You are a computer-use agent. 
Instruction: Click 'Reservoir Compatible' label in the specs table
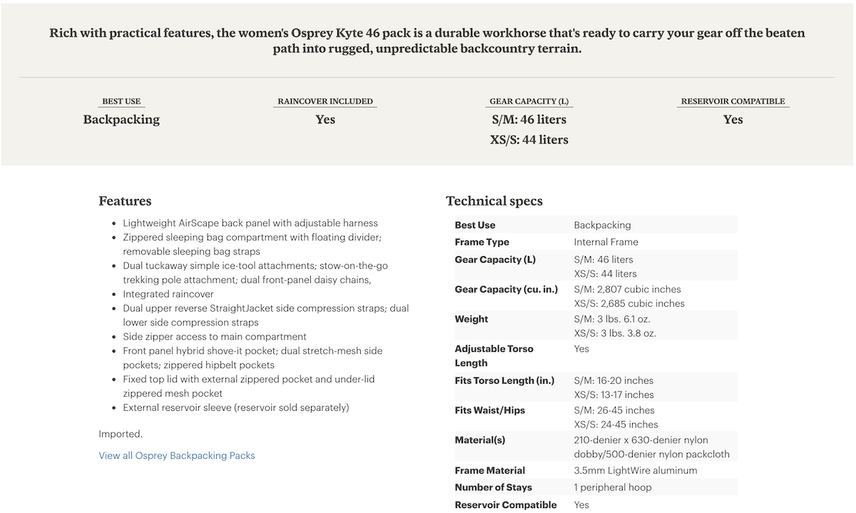[506, 505]
